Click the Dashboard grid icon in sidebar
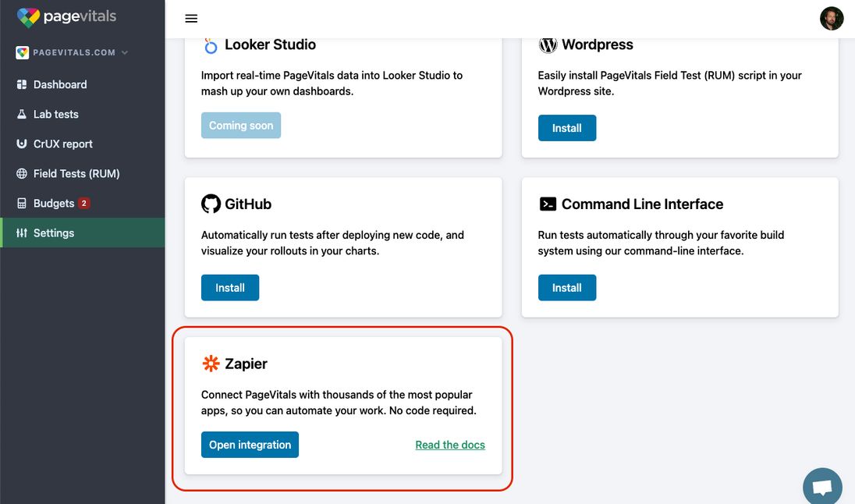The height and width of the screenshot is (504, 855). (23, 84)
